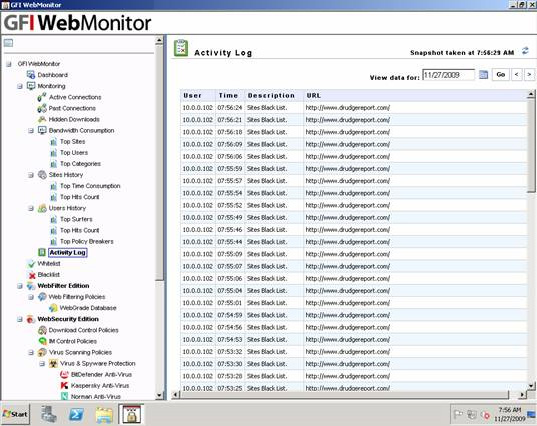Collapse the Users History node
The height and width of the screenshot is (426, 537).
pos(31,209)
